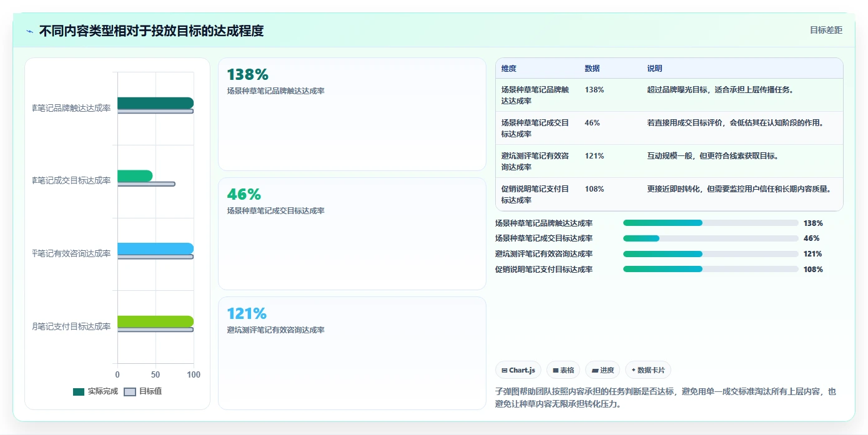
Task: Click the card caption 场景种草笔记品牌触达达成率
Action: [276, 91]
